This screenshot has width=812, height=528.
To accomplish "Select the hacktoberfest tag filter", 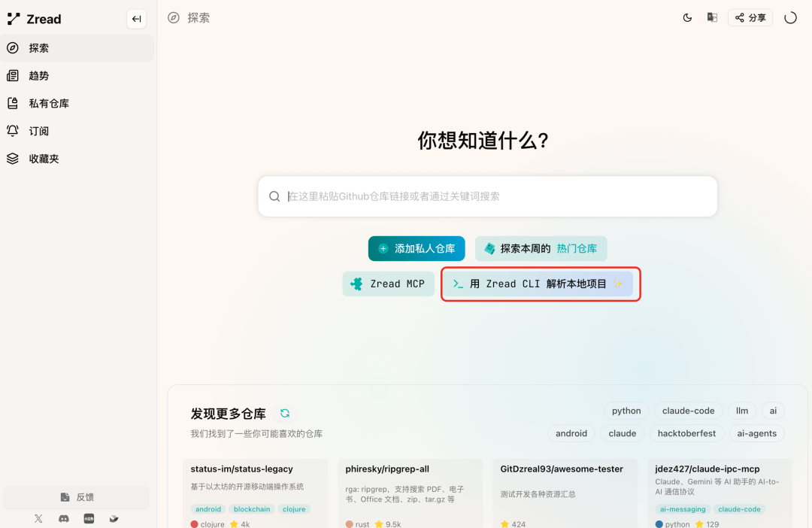I will point(686,433).
